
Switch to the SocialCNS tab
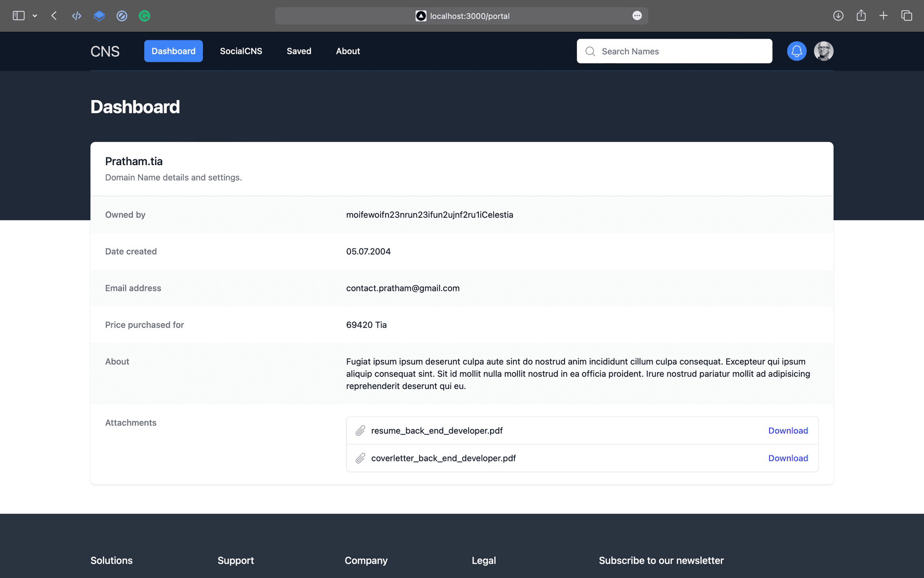[241, 51]
